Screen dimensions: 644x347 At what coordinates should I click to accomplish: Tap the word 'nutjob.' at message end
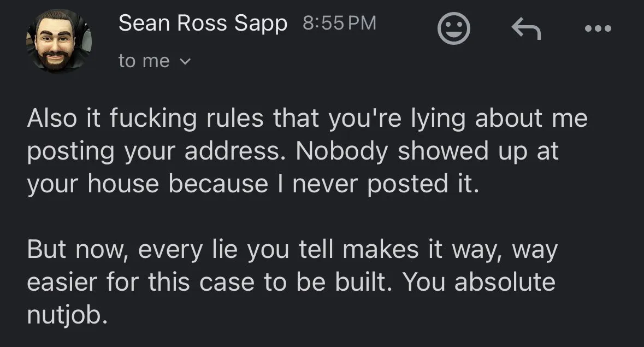67,316
